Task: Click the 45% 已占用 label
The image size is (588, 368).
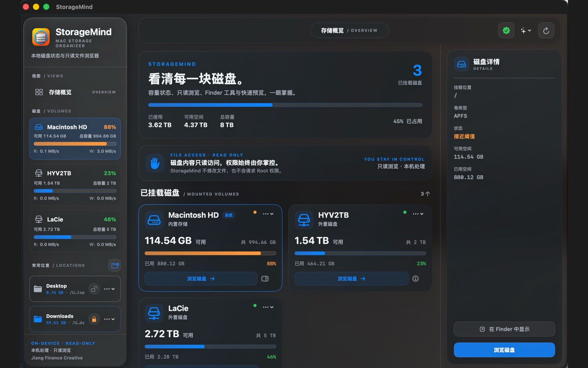Action: pos(407,121)
